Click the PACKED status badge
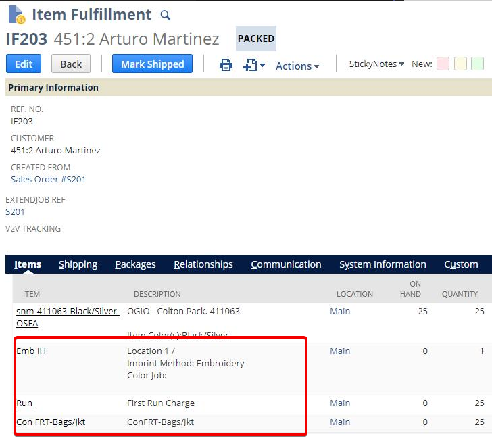The width and height of the screenshot is (492, 448). point(256,39)
